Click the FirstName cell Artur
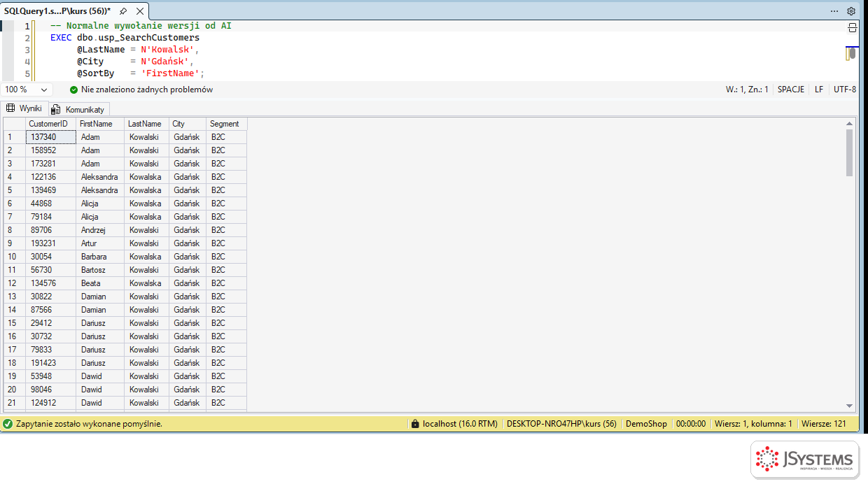The width and height of the screenshot is (868, 484). point(100,243)
